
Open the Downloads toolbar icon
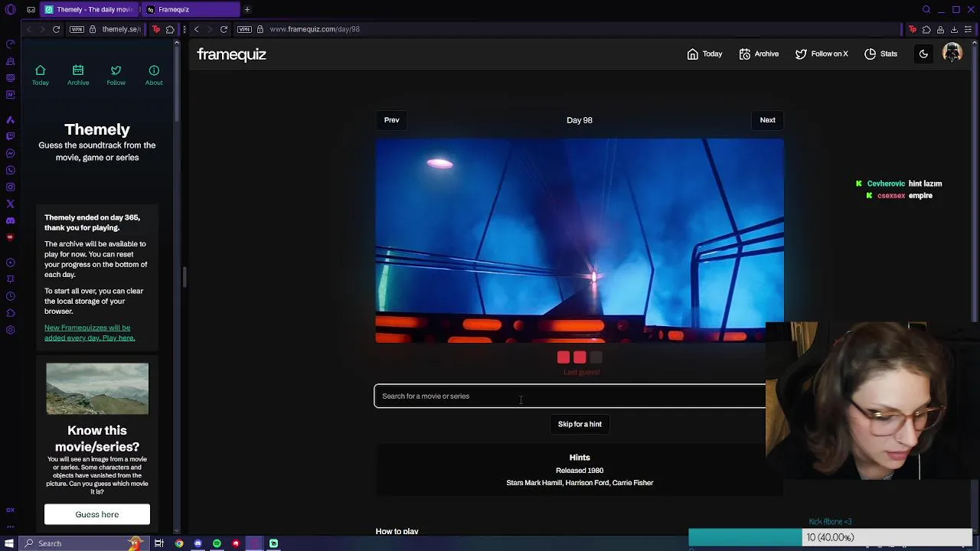coord(954,29)
